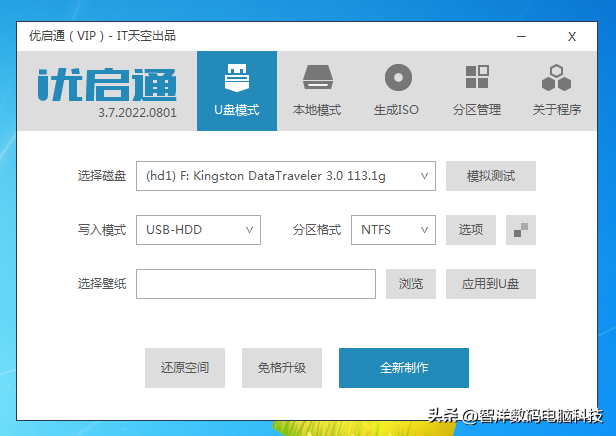Expand the 分区格式 NTFS dropdown

point(393,230)
